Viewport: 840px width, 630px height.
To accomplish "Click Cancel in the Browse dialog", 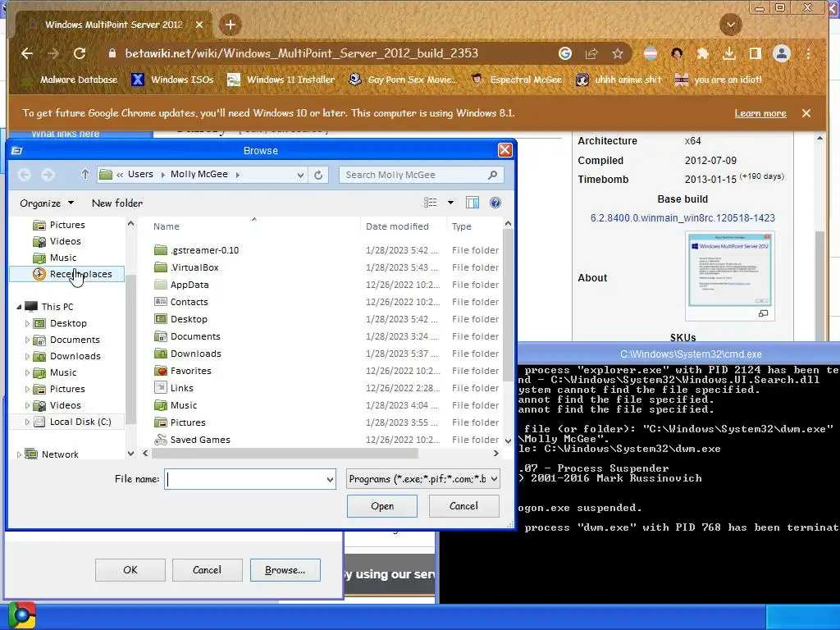I will coord(464,506).
